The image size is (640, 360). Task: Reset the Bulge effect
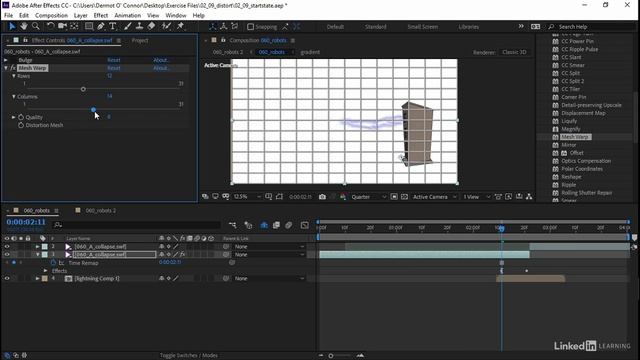point(113,60)
